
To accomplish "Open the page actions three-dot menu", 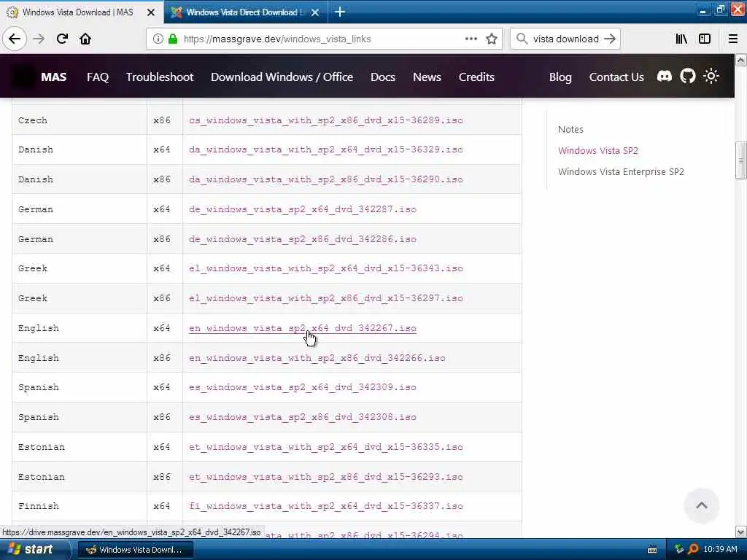I will (x=471, y=39).
